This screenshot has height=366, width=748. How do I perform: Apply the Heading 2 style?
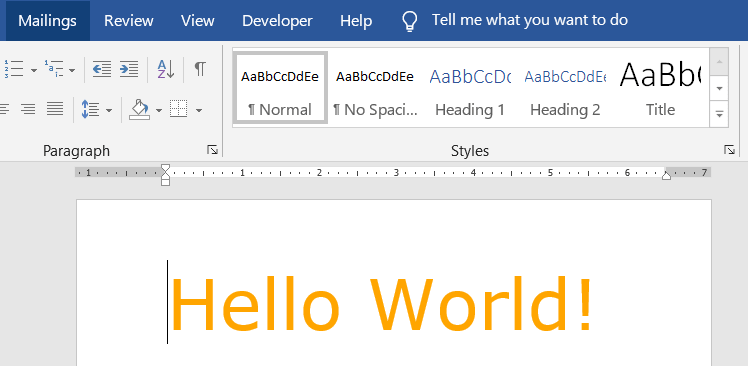(565, 88)
